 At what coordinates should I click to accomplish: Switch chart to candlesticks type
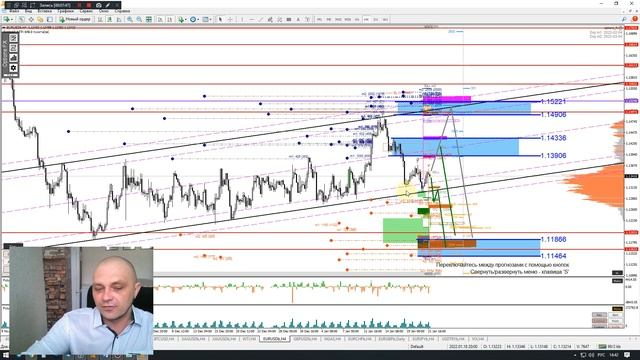pyautogui.click(x=109, y=19)
